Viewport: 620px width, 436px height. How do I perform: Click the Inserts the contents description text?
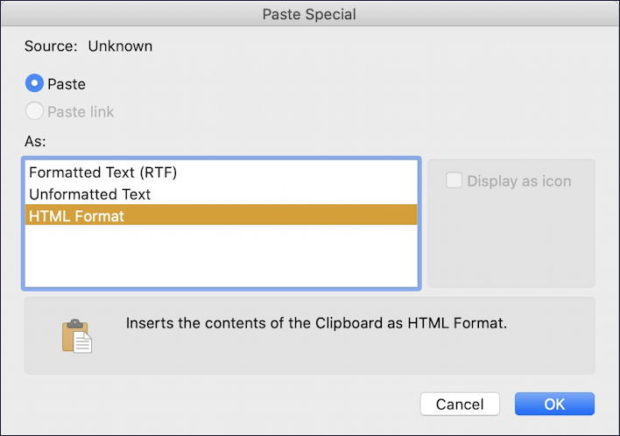(x=317, y=324)
